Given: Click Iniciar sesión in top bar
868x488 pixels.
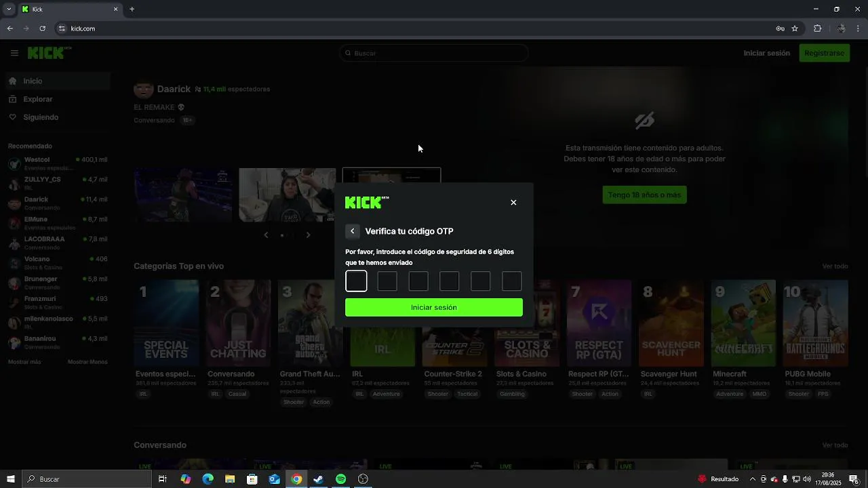Looking at the screenshot, I should tap(766, 53).
